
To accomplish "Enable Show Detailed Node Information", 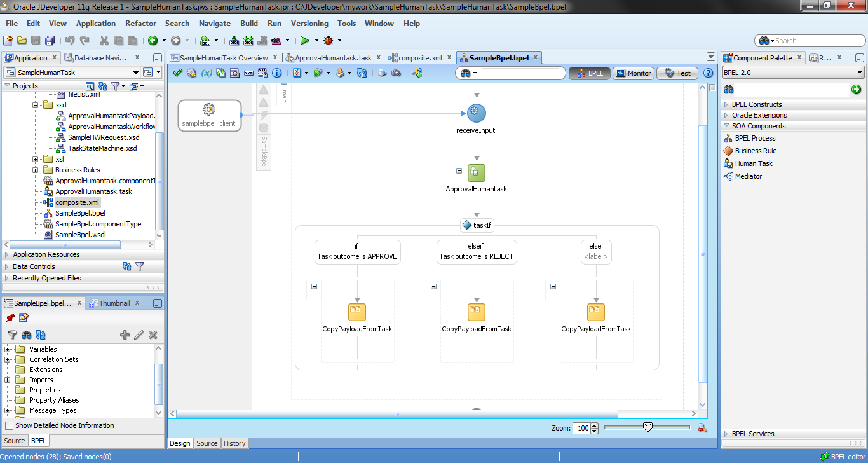I will pyautogui.click(x=9, y=425).
